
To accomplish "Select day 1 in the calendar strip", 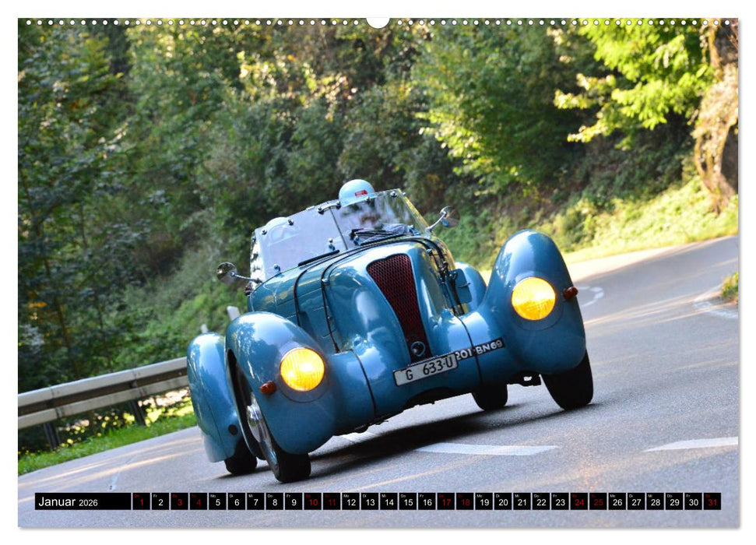I will point(141,501).
